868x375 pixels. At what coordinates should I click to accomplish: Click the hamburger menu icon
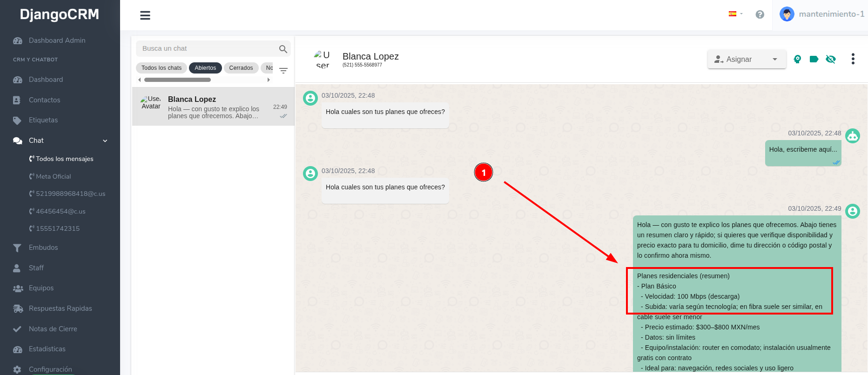(145, 15)
